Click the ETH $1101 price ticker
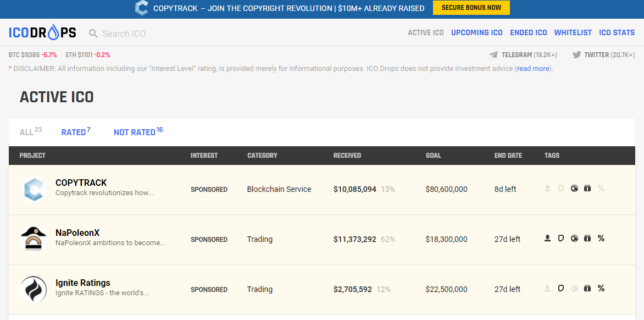644x320 pixels. tap(88, 54)
